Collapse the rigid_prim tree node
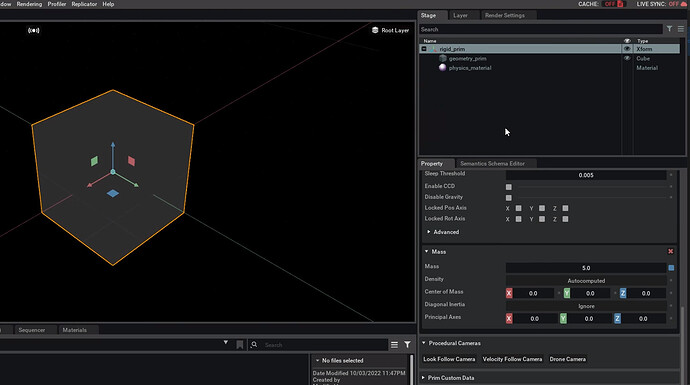 424,49
